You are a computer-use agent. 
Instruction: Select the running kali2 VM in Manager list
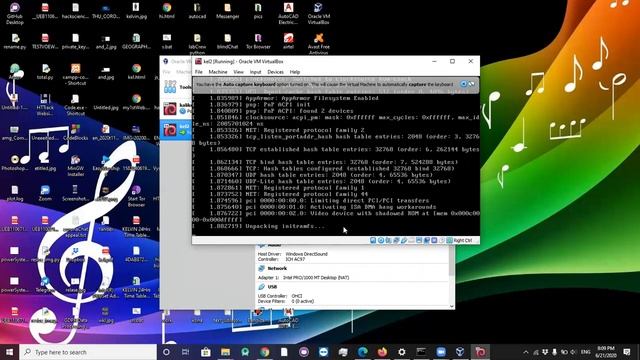[x=176, y=129]
